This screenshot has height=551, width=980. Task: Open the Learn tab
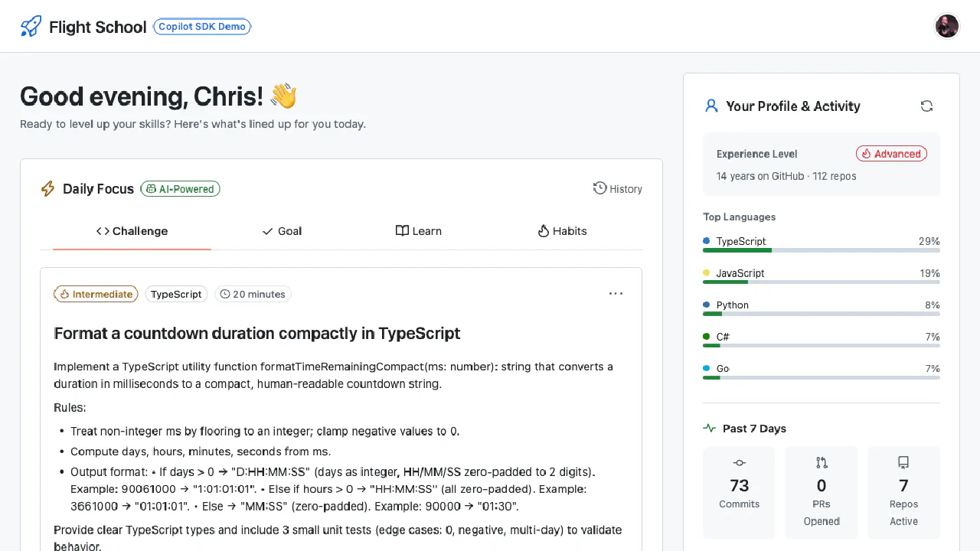point(418,231)
